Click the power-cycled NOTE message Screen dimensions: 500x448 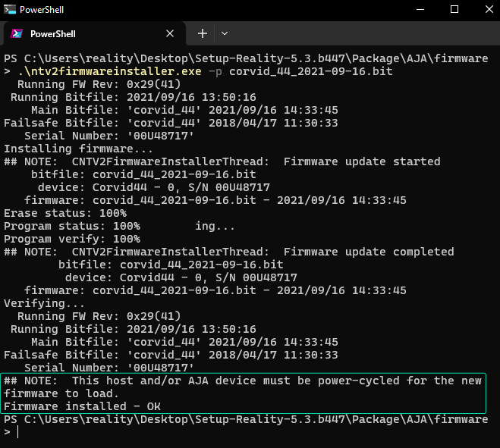coord(243,381)
